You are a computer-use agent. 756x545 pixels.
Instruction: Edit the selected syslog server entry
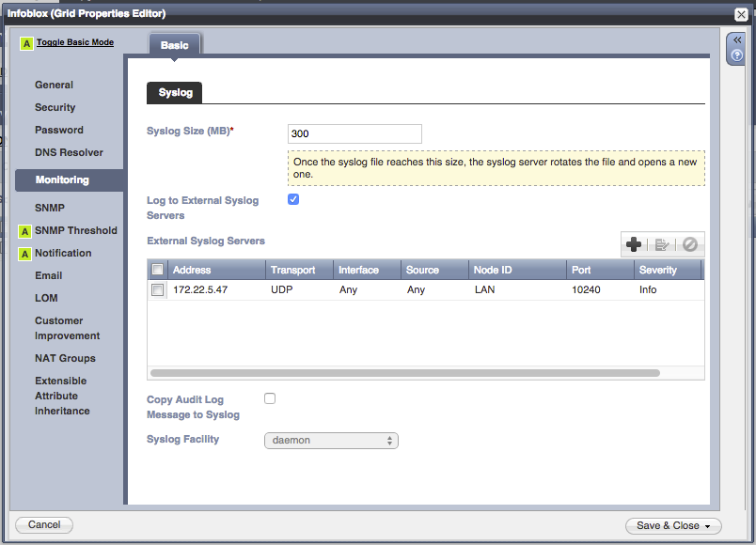point(662,245)
